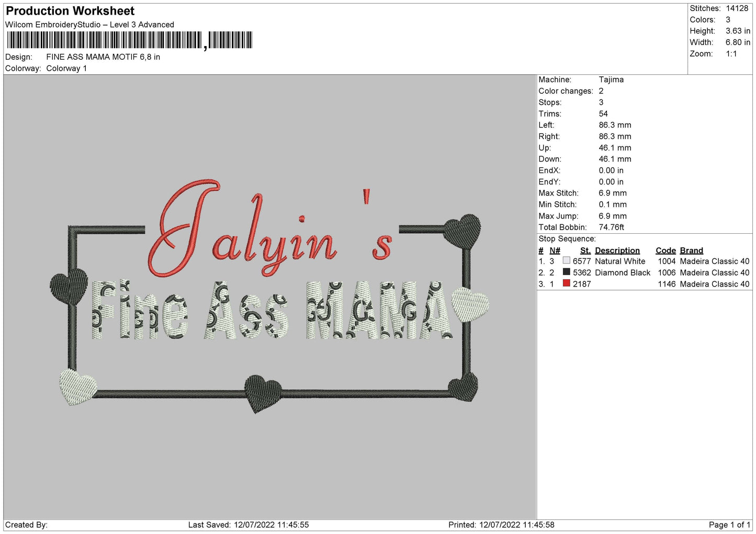Click the Stops value 3
This screenshot has height=534, width=756.
point(601,103)
